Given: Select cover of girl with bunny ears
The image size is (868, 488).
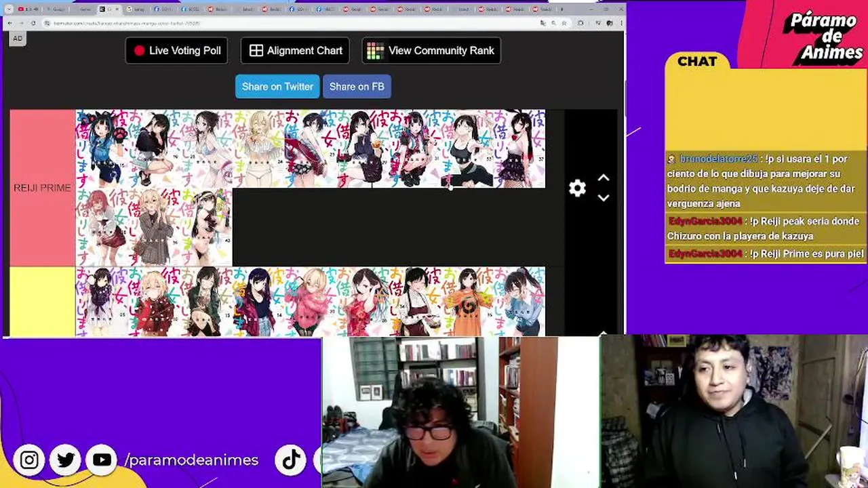Looking at the screenshot, I should [x=519, y=148].
